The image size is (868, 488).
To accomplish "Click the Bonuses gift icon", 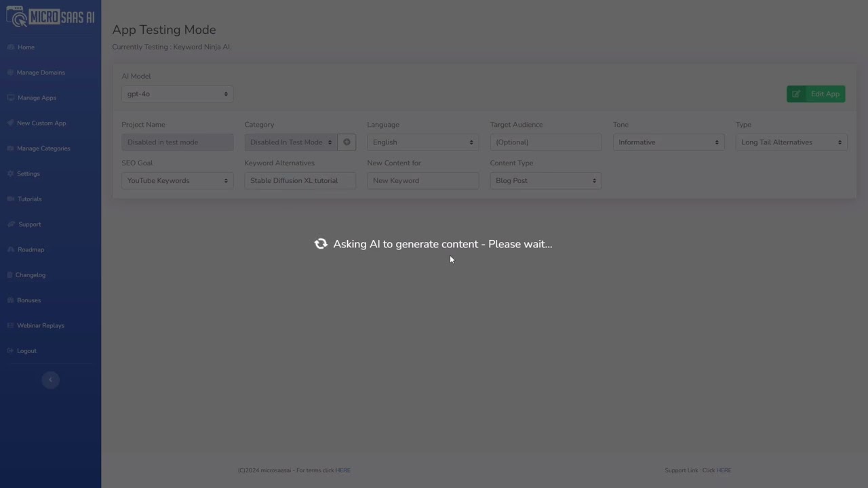I will pyautogui.click(x=10, y=300).
